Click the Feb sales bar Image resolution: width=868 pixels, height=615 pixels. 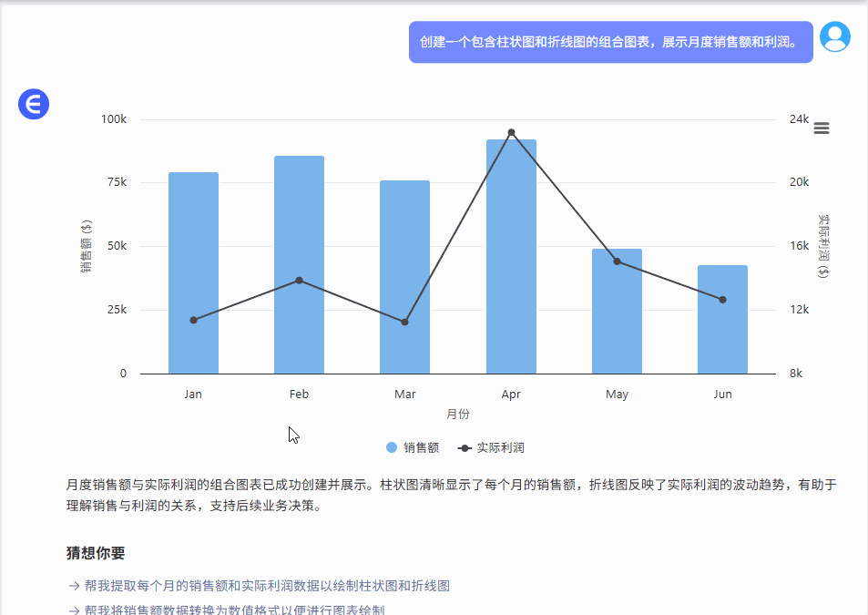[299, 264]
